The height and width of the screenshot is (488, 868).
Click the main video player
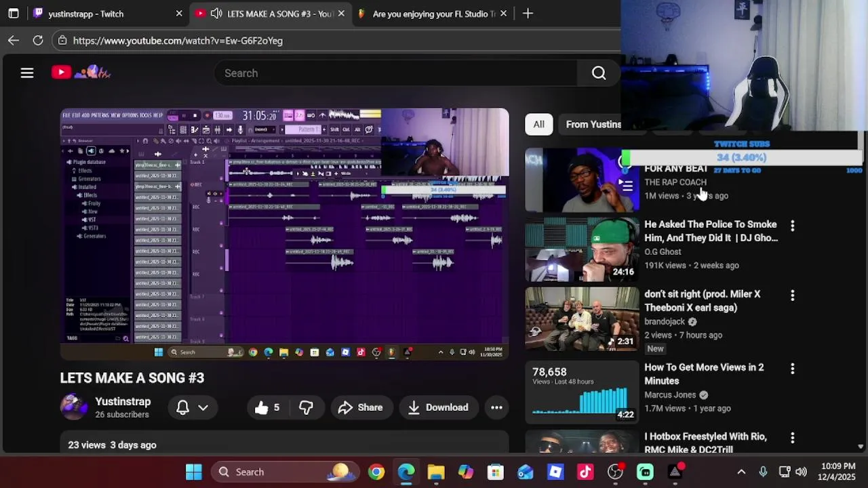coord(284,234)
